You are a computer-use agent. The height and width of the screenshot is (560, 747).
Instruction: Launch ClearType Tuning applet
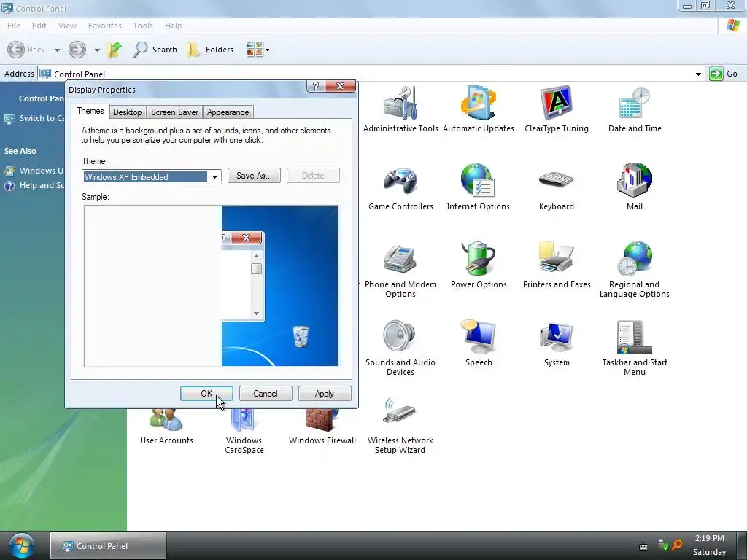(x=557, y=109)
